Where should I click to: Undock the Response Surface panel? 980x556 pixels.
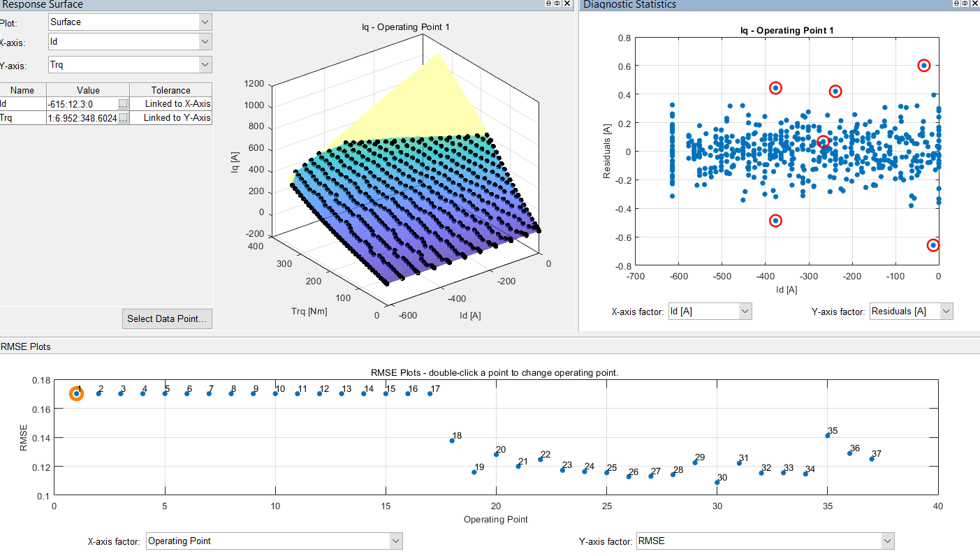pyautogui.click(x=557, y=3)
